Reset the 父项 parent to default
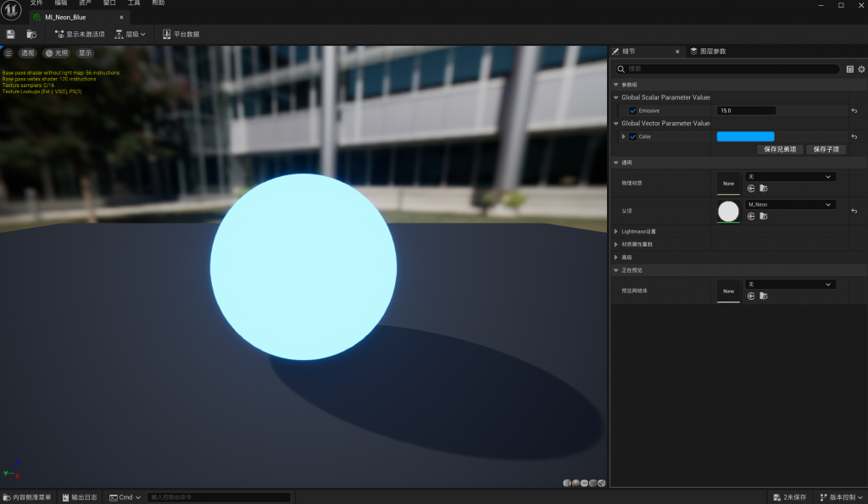The height and width of the screenshot is (504, 868). pos(854,211)
